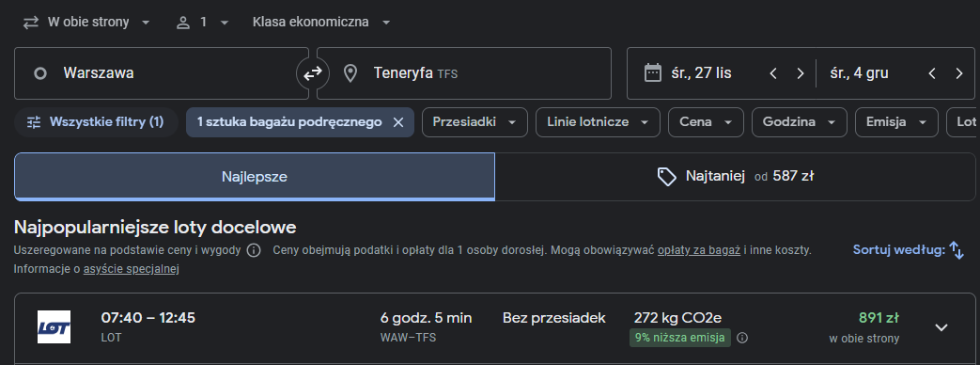The image size is (980, 365).
Task: Go to previous departure date
Action: (x=773, y=73)
